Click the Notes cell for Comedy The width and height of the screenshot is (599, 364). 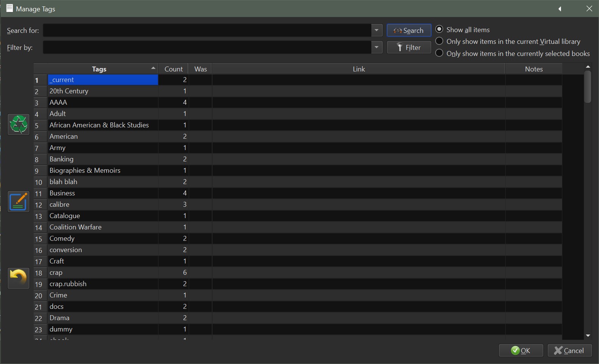click(x=534, y=239)
